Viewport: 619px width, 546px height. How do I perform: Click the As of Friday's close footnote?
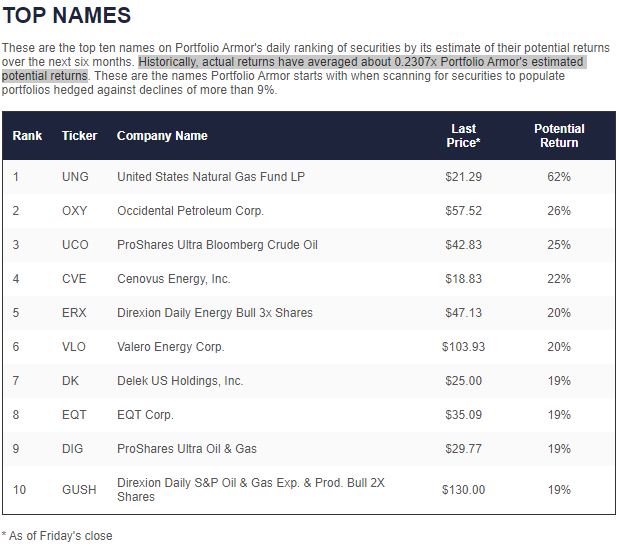(57, 536)
